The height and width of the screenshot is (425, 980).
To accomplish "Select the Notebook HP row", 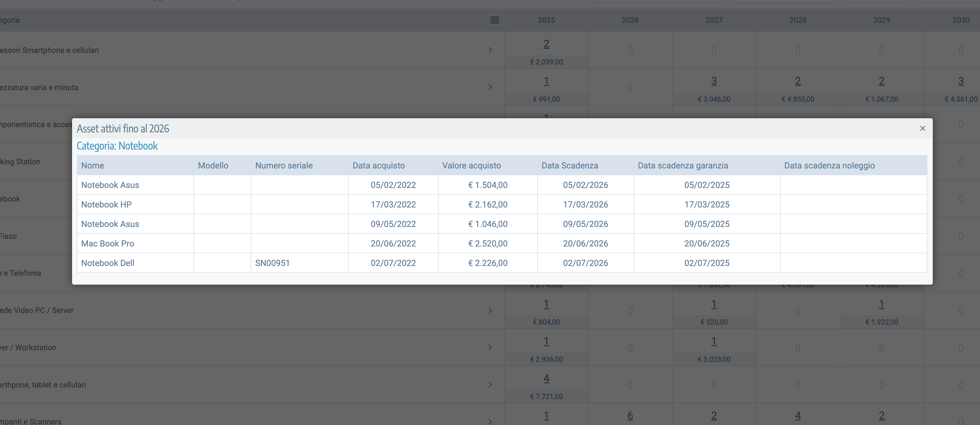I will pyautogui.click(x=107, y=205).
